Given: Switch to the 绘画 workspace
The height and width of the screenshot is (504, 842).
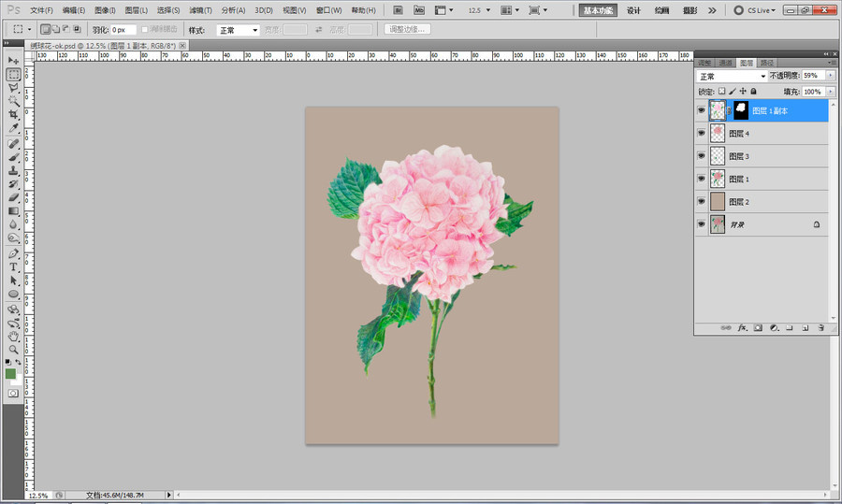Looking at the screenshot, I should point(662,10).
